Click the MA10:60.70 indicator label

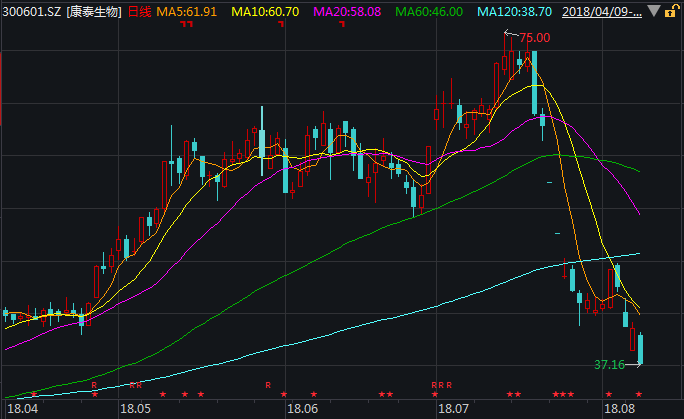[x=265, y=12]
